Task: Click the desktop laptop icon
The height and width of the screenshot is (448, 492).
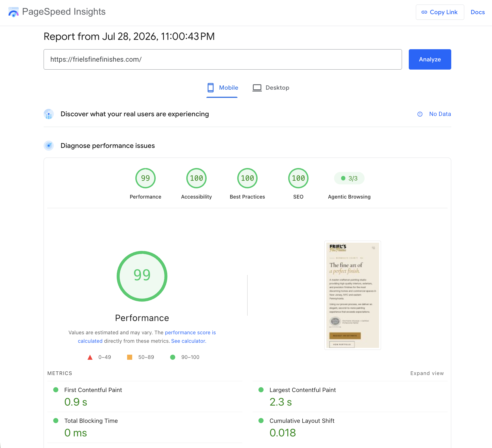Action: point(257,88)
